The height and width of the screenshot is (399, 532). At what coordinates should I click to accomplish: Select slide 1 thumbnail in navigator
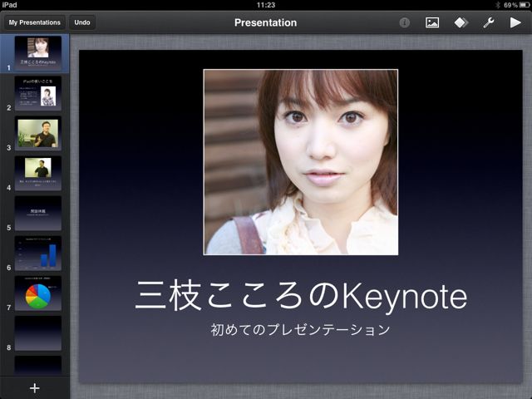(38, 52)
